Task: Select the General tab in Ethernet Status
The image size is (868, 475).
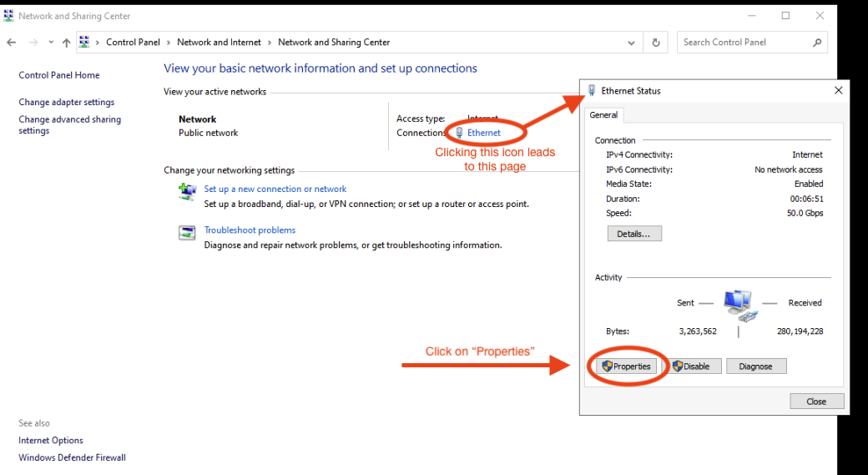Action: tap(603, 114)
